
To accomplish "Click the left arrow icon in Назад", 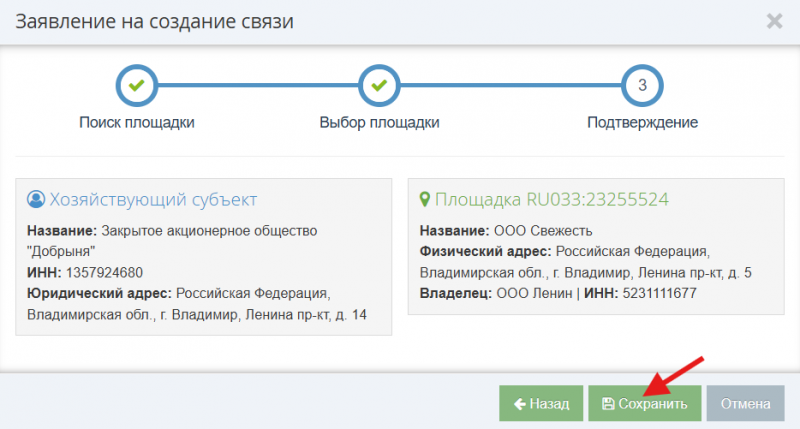I will [x=519, y=404].
